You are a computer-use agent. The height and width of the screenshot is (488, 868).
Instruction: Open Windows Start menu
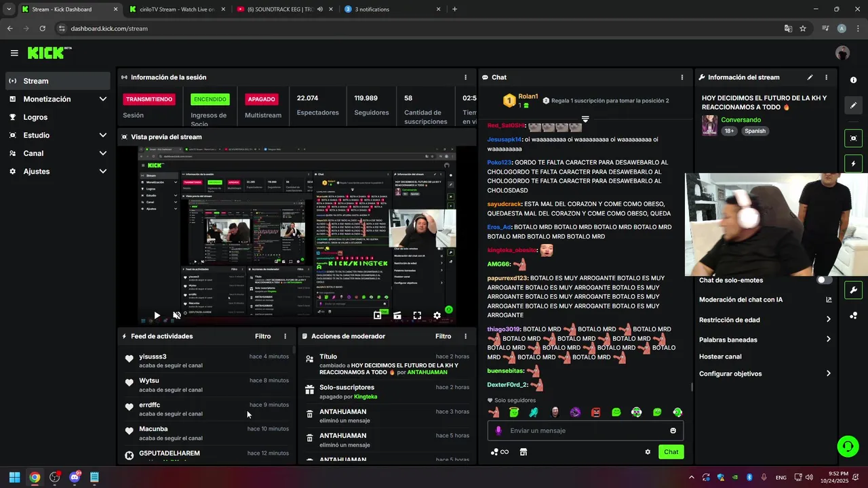[14, 477]
